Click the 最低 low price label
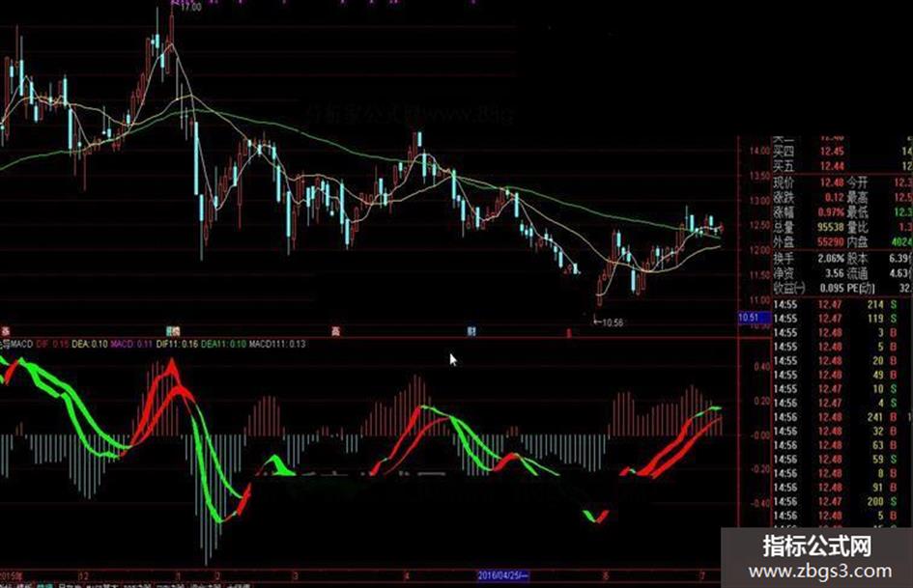The height and width of the screenshot is (588, 913). (857, 212)
